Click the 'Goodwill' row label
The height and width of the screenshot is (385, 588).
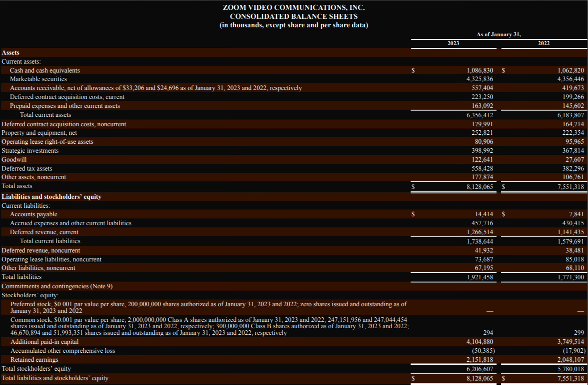(14, 159)
